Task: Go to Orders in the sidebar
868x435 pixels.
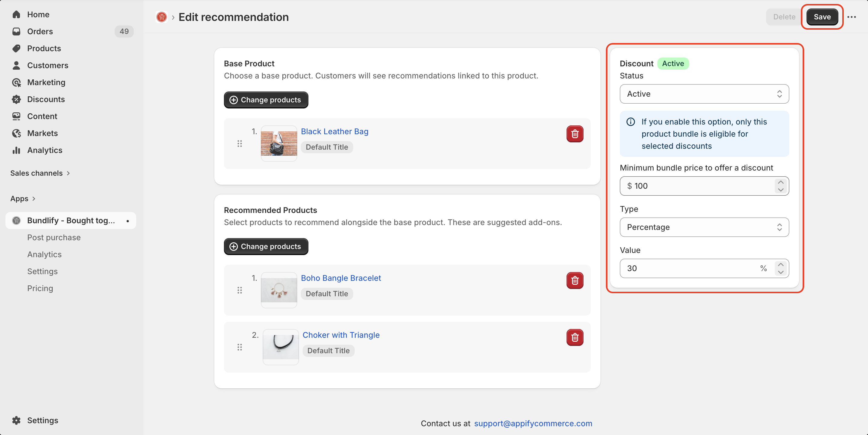Action: tap(40, 32)
